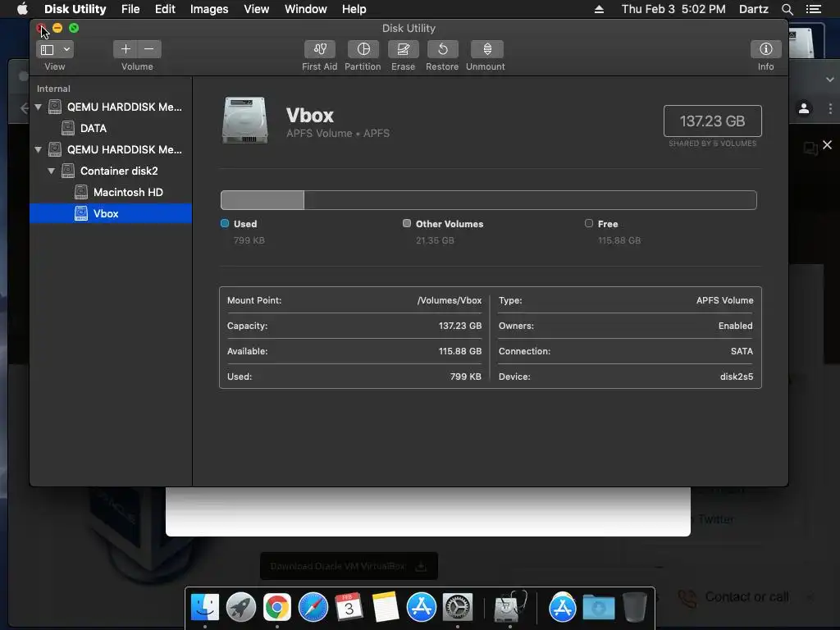Click the Other Volumes legend dot
The image size is (840, 630).
[407, 223]
